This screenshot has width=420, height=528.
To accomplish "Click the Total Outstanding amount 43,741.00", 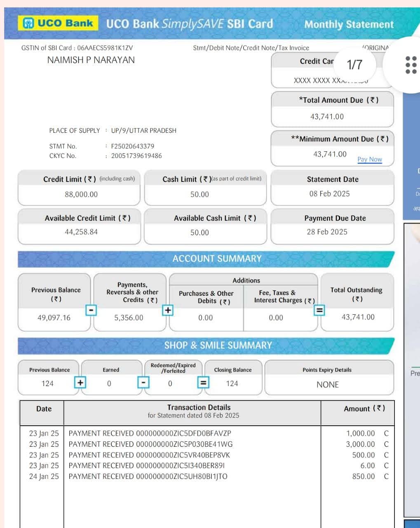I will (x=358, y=317).
